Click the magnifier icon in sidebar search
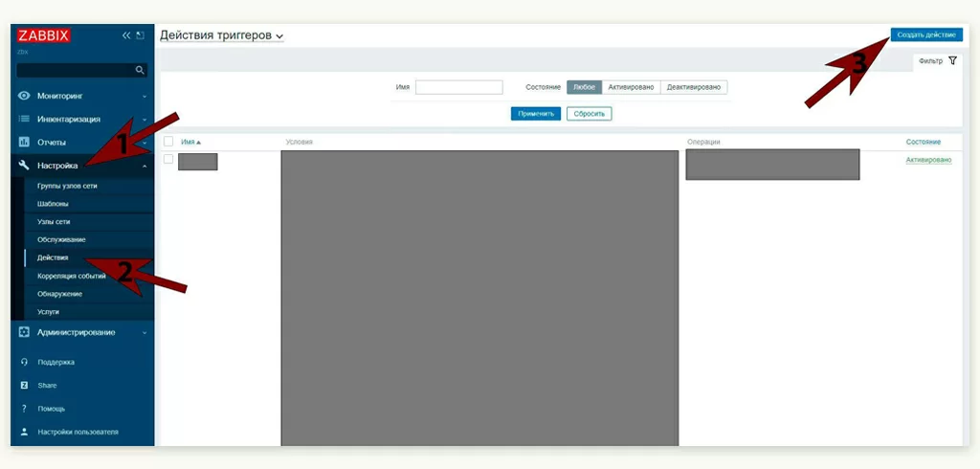Image resolution: width=980 pixels, height=469 pixels. point(140,70)
